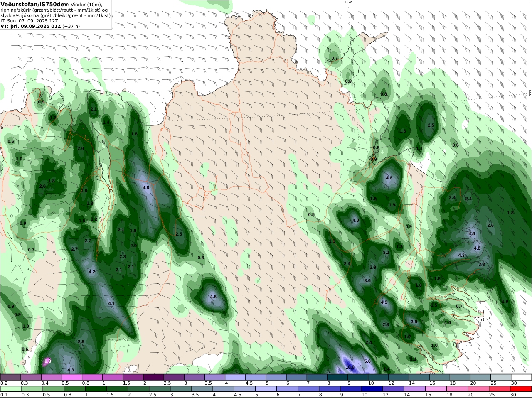This screenshot has width=532, height=398.
Task: Click the 2.8 precipitation value
Action: click(386, 324)
